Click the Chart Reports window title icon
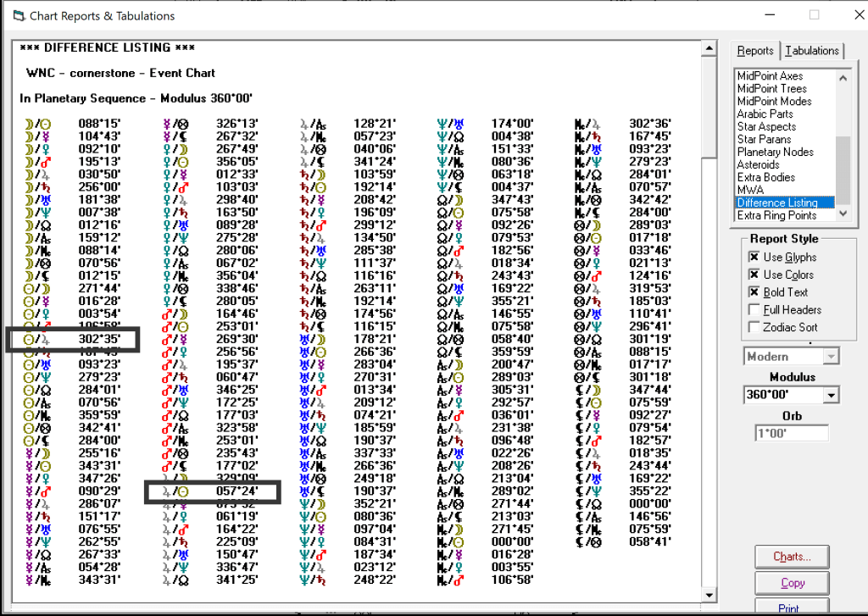Image resolution: width=868 pixels, height=616 pixels. pyautogui.click(x=14, y=15)
